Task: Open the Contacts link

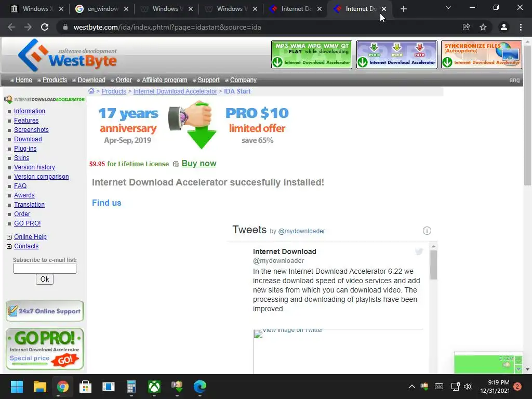Action: [x=26, y=246]
